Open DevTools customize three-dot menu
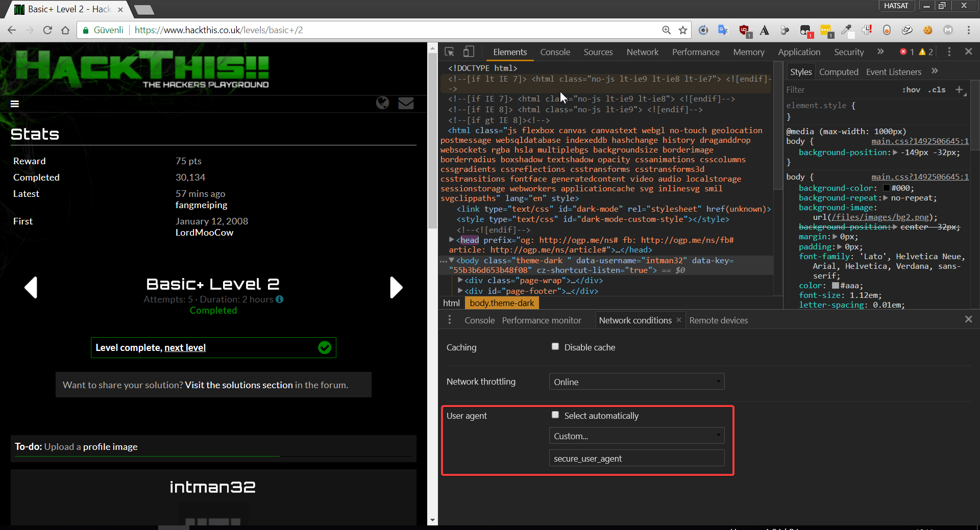The width and height of the screenshot is (980, 530). (949, 52)
